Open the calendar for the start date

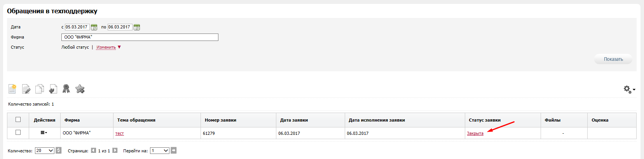[x=94, y=27]
